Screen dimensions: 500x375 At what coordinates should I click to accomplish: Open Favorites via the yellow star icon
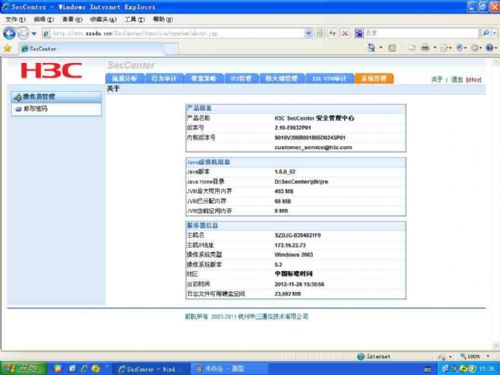point(7,49)
